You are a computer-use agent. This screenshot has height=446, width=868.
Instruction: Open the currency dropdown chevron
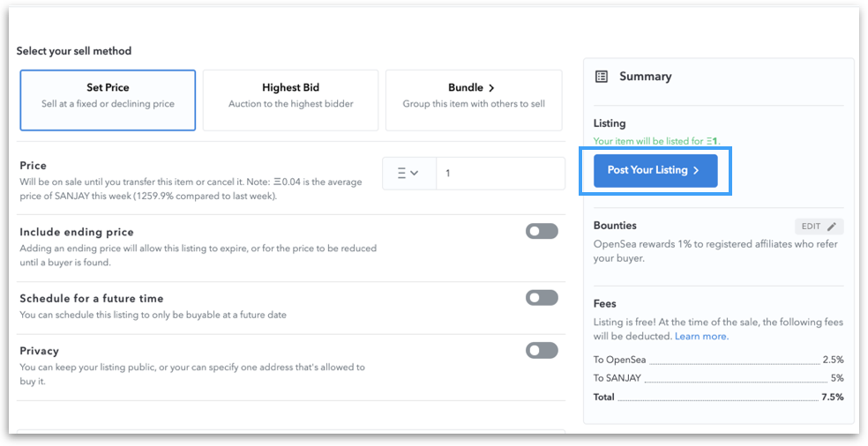click(415, 174)
